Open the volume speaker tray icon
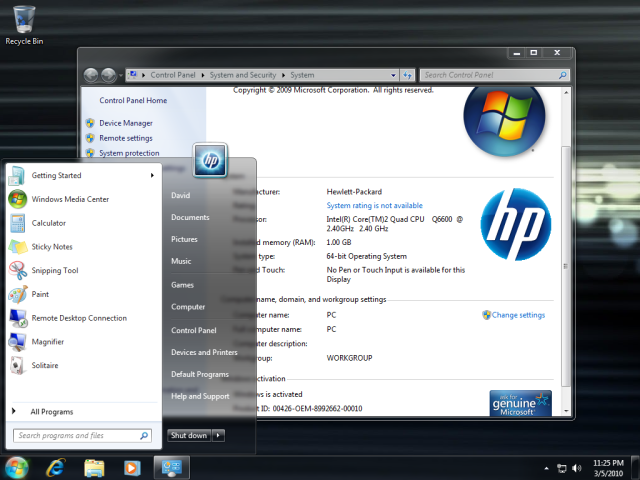The width and height of the screenshot is (640, 480). point(576,468)
